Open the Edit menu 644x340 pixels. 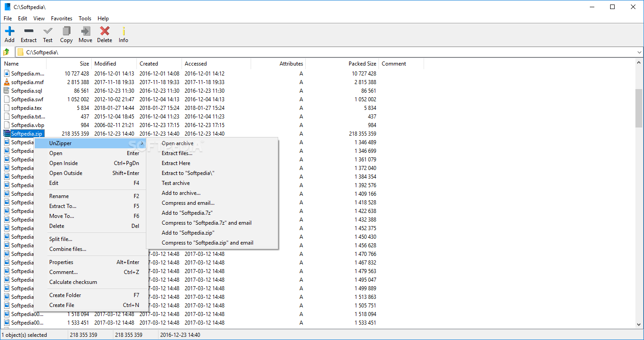click(x=23, y=19)
